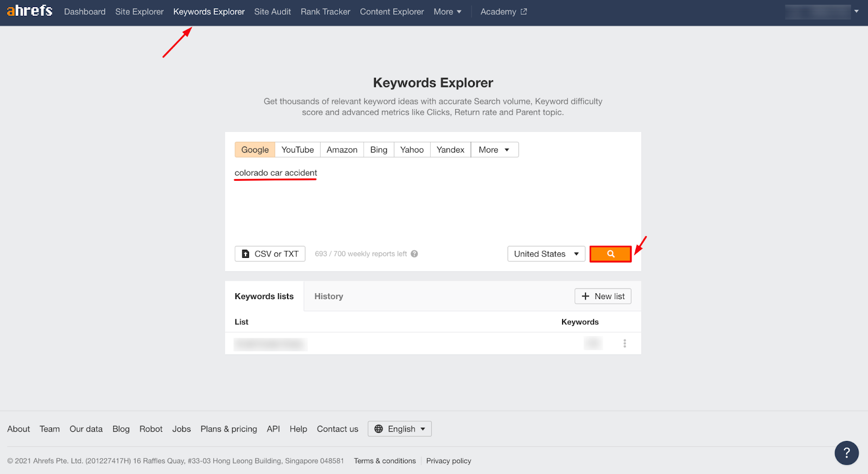868x474 pixels.
Task: Select the Google search engine tab
Action: click(x=255, y=150)
